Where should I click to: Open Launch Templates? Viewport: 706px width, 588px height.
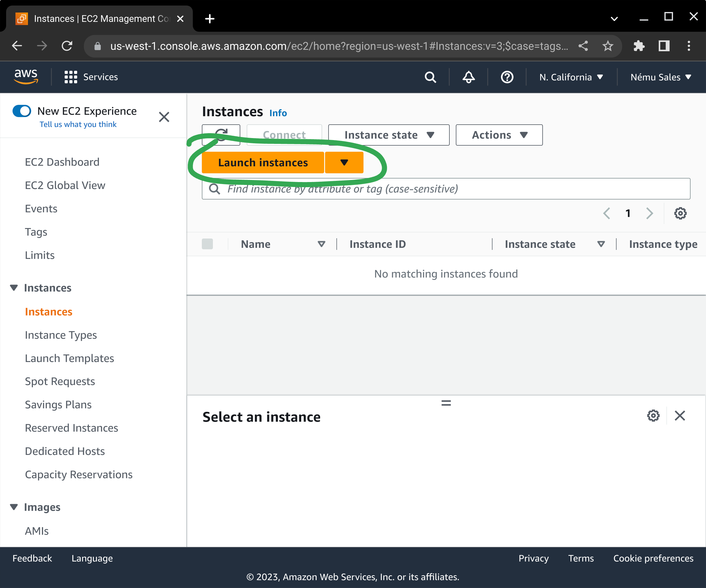(x=70, y=359)
